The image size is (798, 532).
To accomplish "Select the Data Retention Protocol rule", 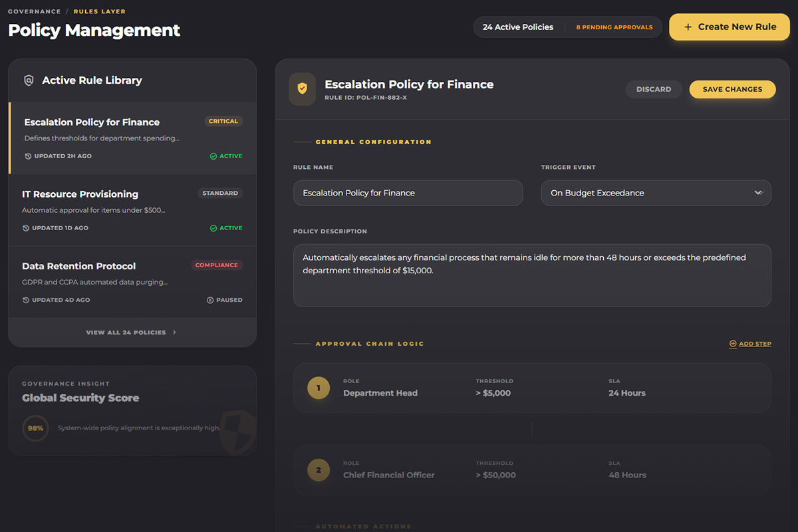I will 132,282.
